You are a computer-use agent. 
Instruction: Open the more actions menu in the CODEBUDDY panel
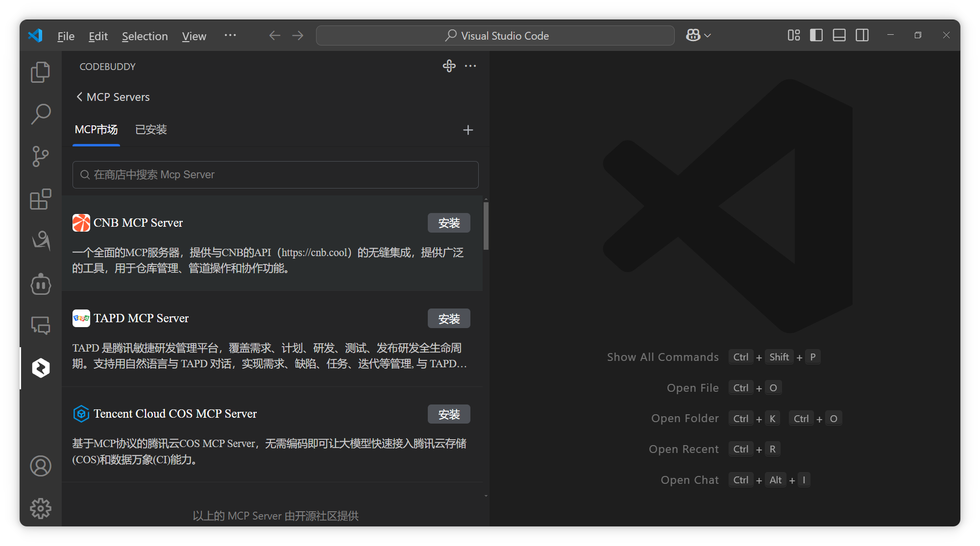[x=470, y=66]
